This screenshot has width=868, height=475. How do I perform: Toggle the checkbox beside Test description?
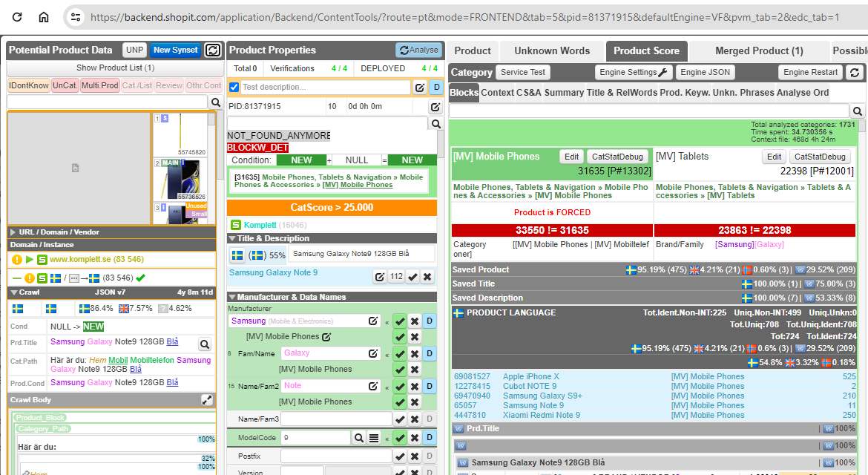click(x=234, y=87)
